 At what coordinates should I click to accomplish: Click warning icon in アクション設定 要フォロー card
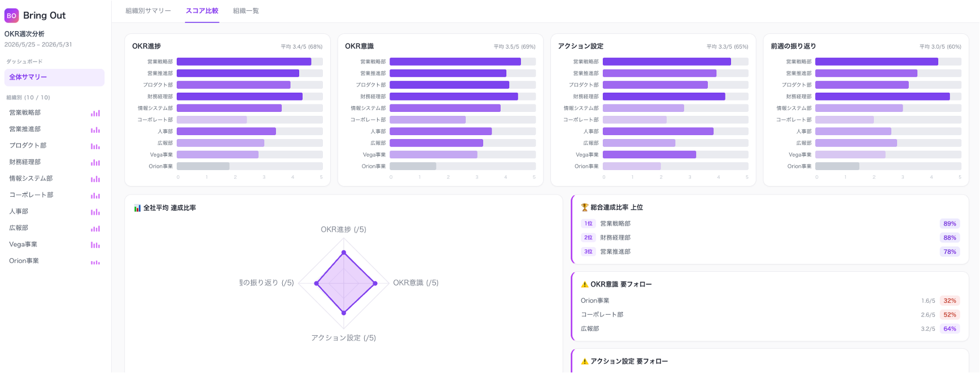click(x=585, y=361)
